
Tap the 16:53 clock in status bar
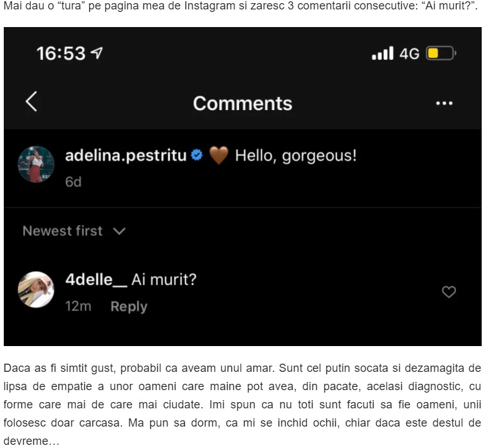(61, 54)
